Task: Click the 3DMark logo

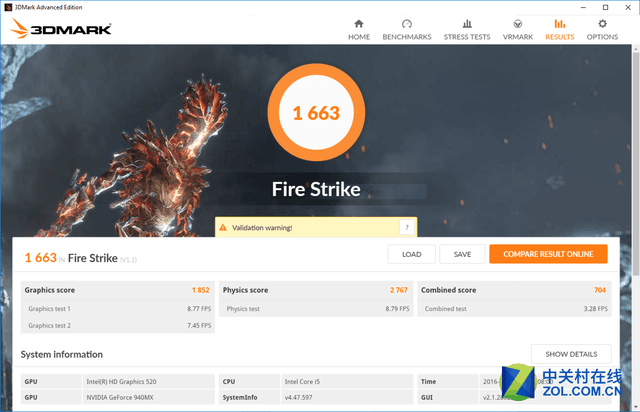Action: tap(60, 29)
